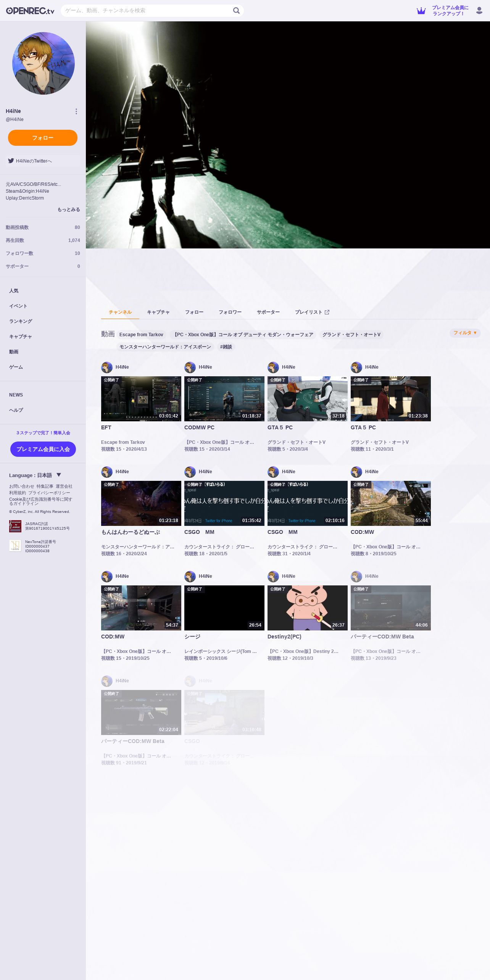Open COD:MW video with 55:44 duration
Screen dimensions: 490x980
391,503
